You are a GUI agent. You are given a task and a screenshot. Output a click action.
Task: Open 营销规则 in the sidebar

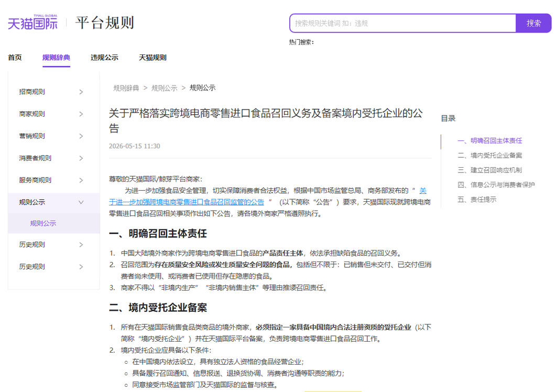point(32,136)
